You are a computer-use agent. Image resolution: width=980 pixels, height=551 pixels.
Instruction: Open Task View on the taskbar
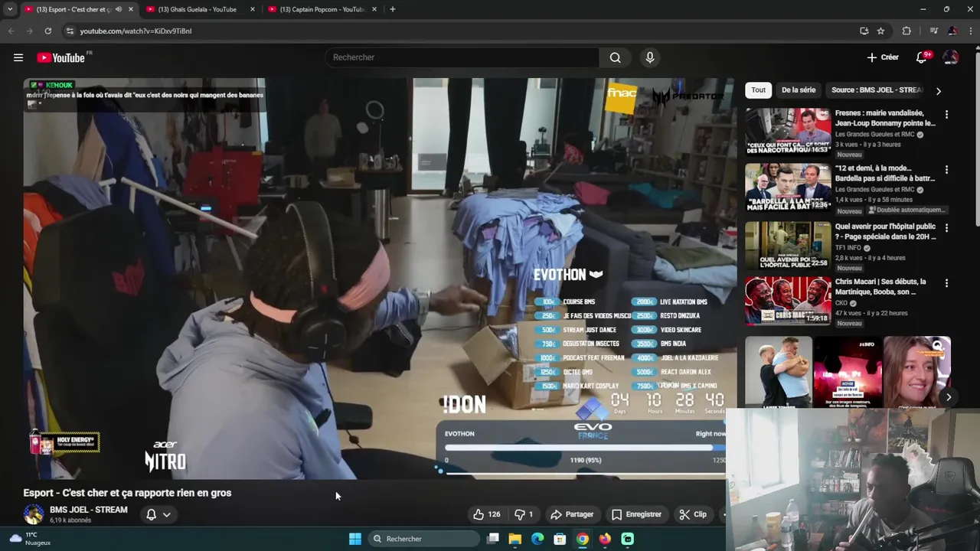click(x=493, y=539)
